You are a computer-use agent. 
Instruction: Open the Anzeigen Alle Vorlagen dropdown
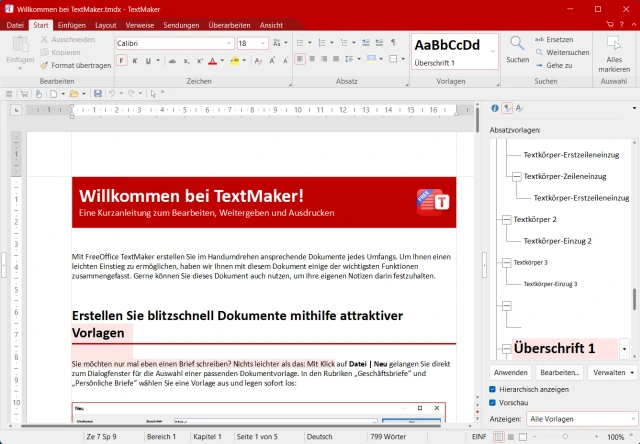click(576, 420)
